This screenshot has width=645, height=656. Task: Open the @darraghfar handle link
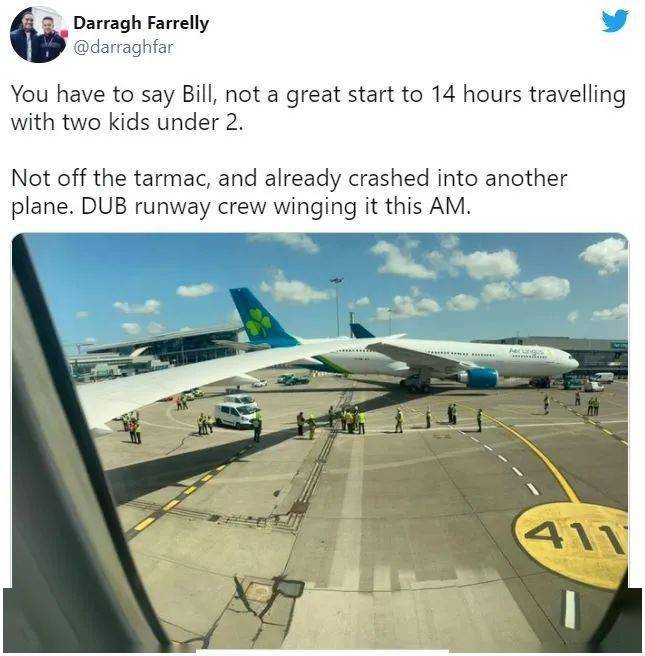(x=123, y=47)
